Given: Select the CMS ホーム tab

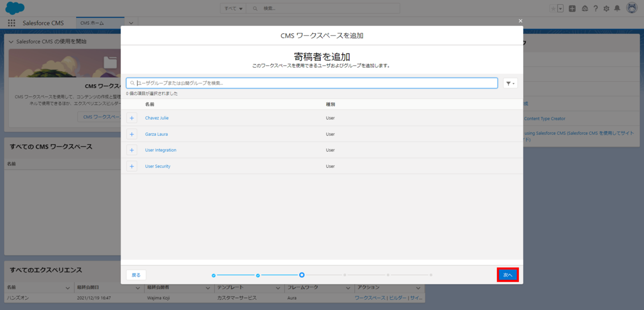Looking at the screenshot, I should click(x=100, y=23).
